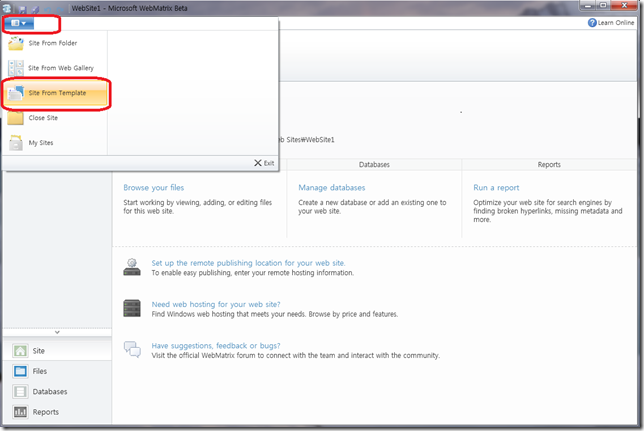644x431 pixels.
Task: Open the suggestions, feedback or bugs link
Action: tap(216, 346)
